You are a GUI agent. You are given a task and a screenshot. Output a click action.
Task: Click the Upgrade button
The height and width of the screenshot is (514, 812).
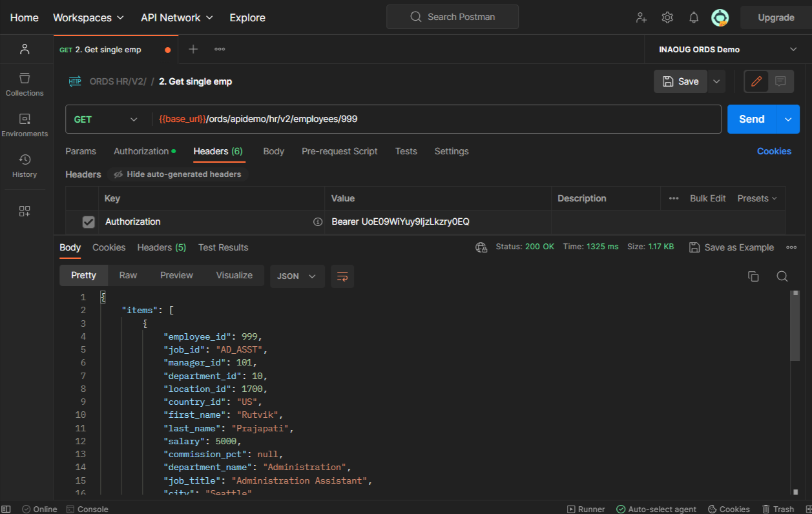point(776,17)
